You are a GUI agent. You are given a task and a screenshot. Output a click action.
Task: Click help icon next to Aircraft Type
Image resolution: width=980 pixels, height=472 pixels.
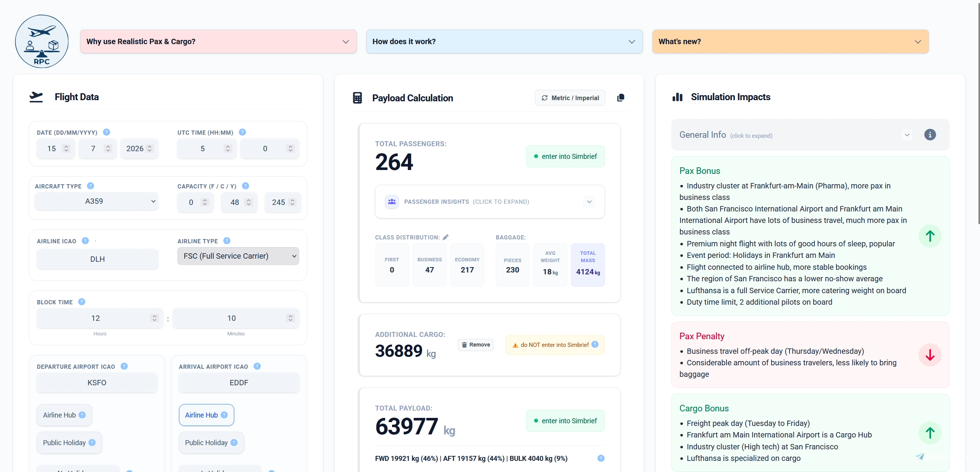pyautogui.click(x=90, y=186)
